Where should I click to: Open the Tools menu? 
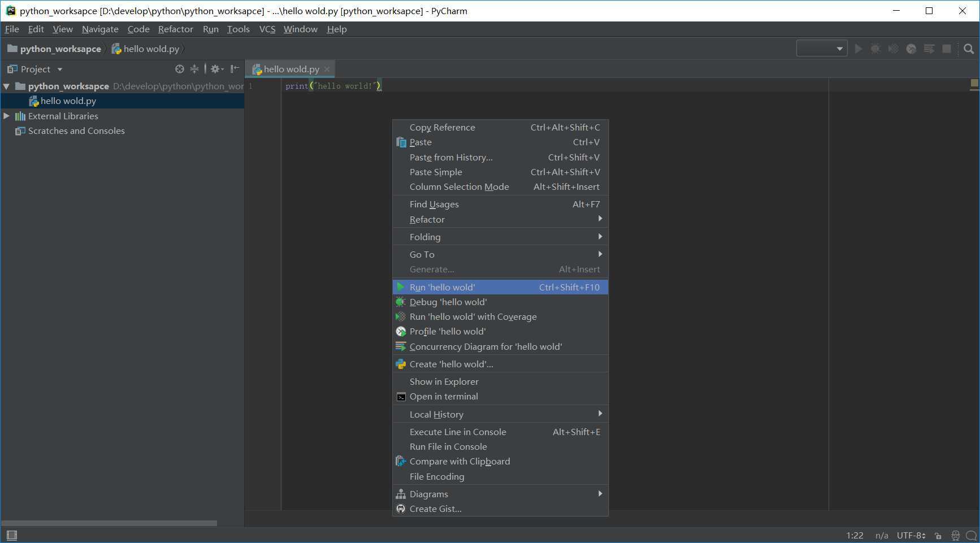tap(239, 29)
